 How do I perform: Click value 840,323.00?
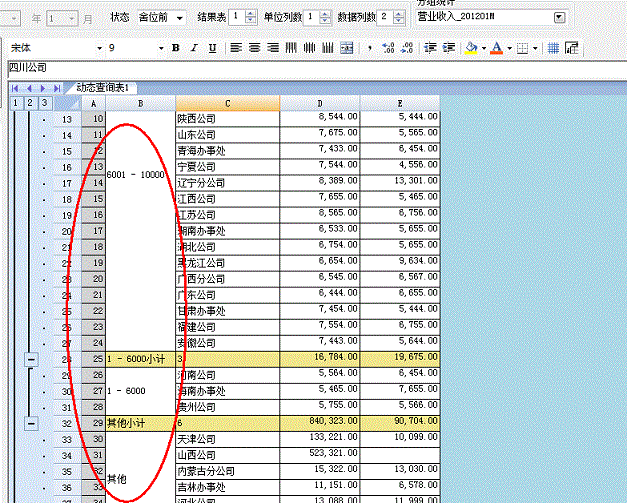(320, 423)
